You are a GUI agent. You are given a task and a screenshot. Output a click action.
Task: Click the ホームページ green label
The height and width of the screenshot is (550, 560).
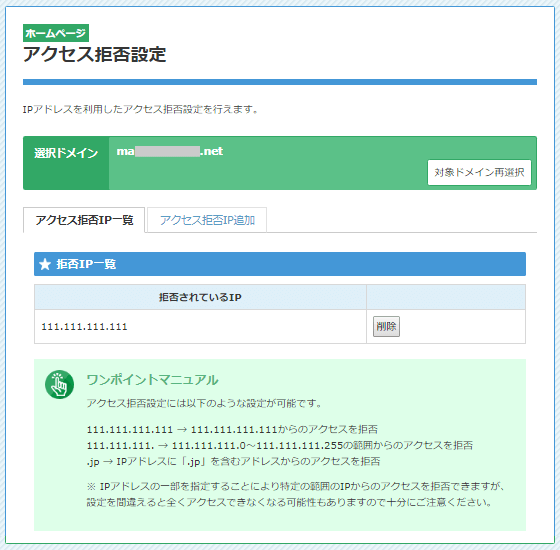(x=56, y=33)
